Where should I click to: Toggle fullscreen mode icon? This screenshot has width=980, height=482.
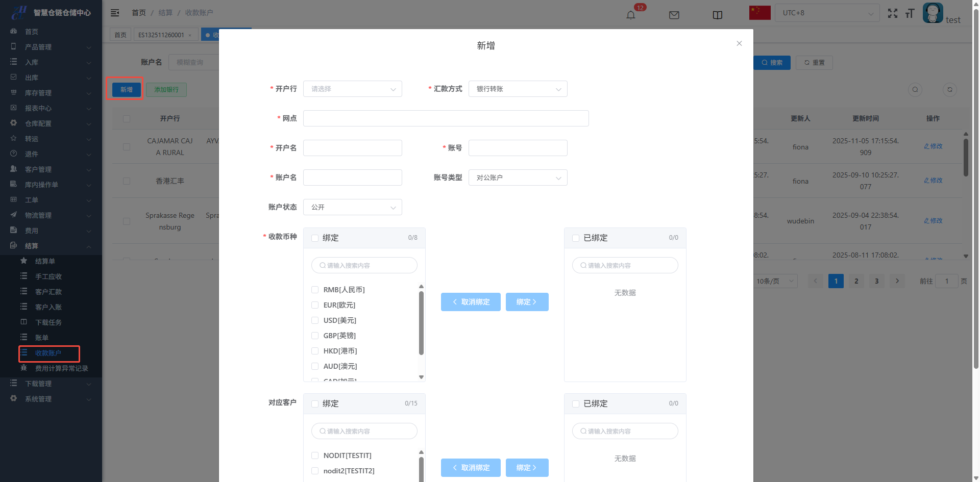(892, 14)
